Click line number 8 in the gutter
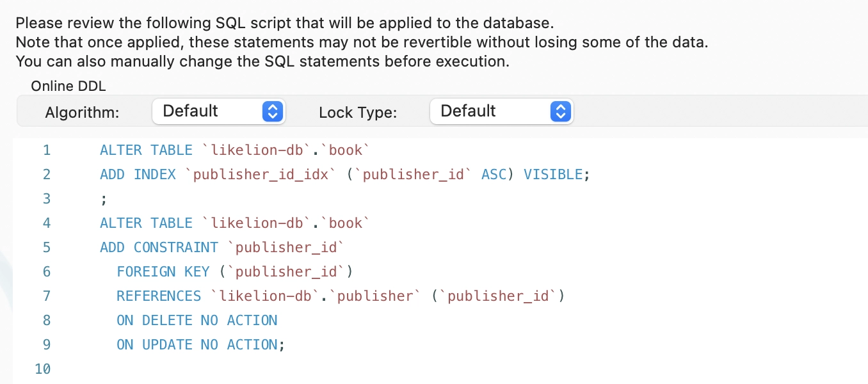Viewport: 868px width, 384px height. click(46, 321)
